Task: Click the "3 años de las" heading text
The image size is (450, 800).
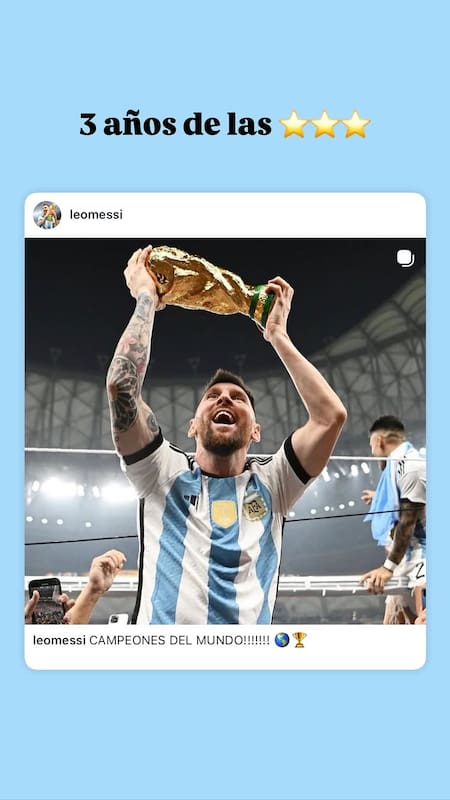Action: (x=176, y=124)
